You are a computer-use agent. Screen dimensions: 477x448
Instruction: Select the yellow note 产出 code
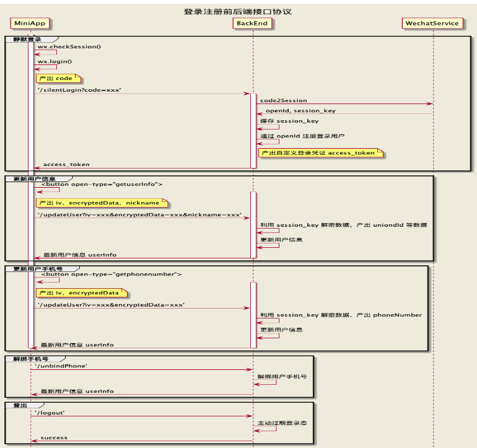[x=58, y=78]
